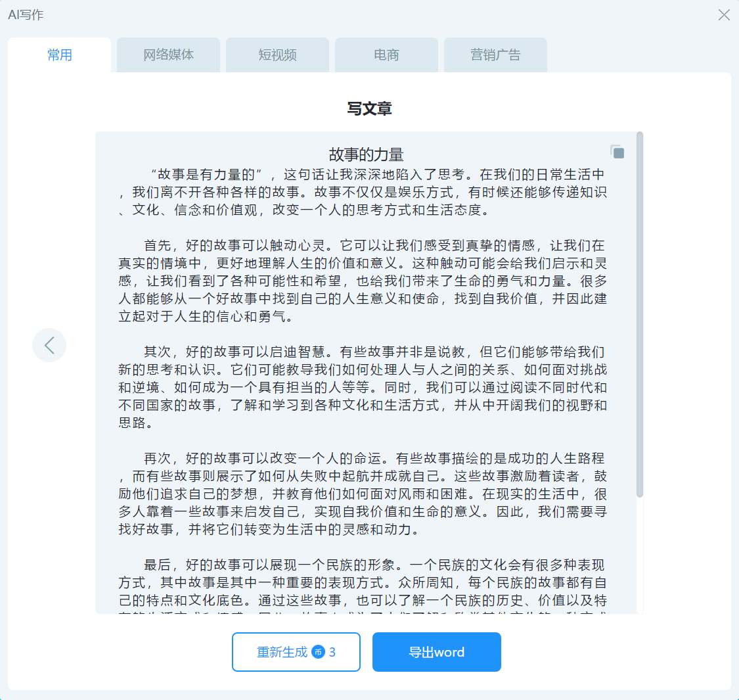The height and width of the screenshot is (700, 739).
Task: Click the article title 故事的力量
Action: pyautogui.click(x=366, y=154)
